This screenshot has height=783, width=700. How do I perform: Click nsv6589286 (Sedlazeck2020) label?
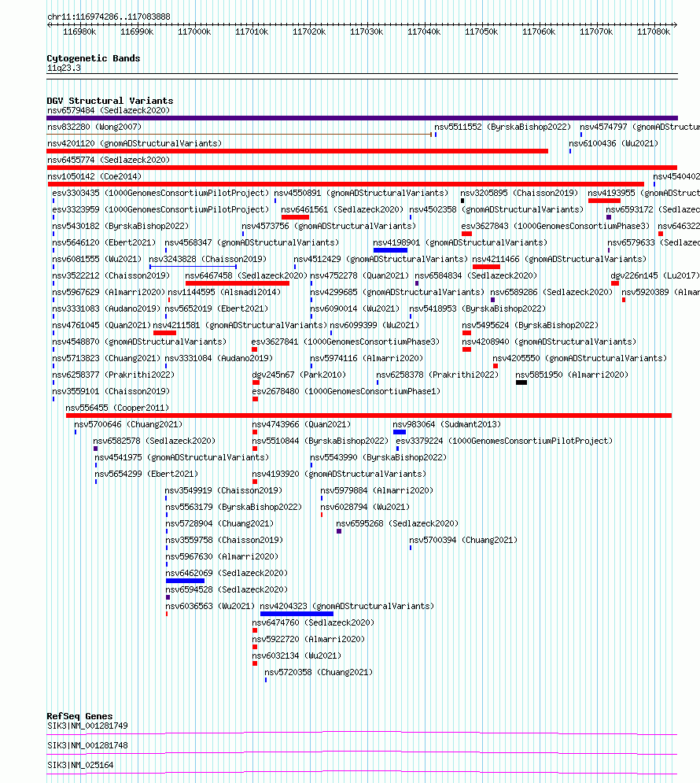coord(551,292)
